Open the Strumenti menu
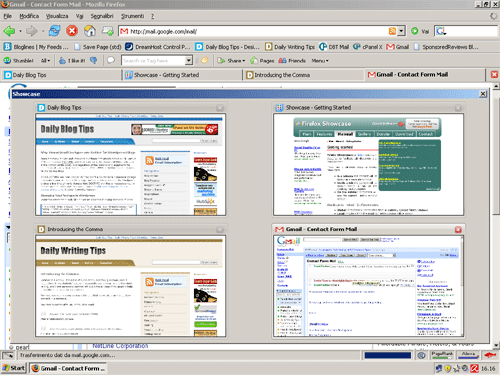The width and height of the screenshot is (500, 375). point(132,16)
